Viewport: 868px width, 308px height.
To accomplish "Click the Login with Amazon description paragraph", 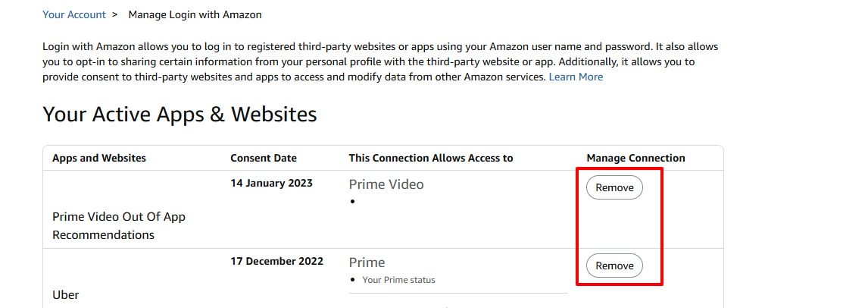I will pos(379,61).
